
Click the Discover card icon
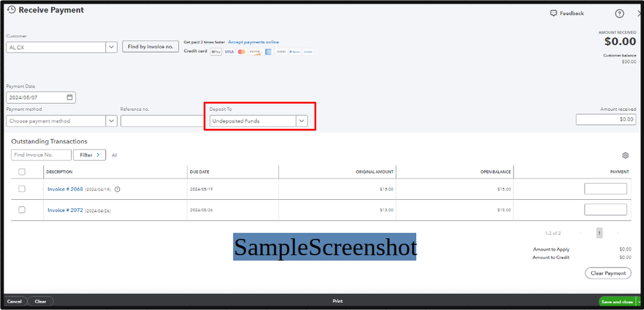coord(255,52)
